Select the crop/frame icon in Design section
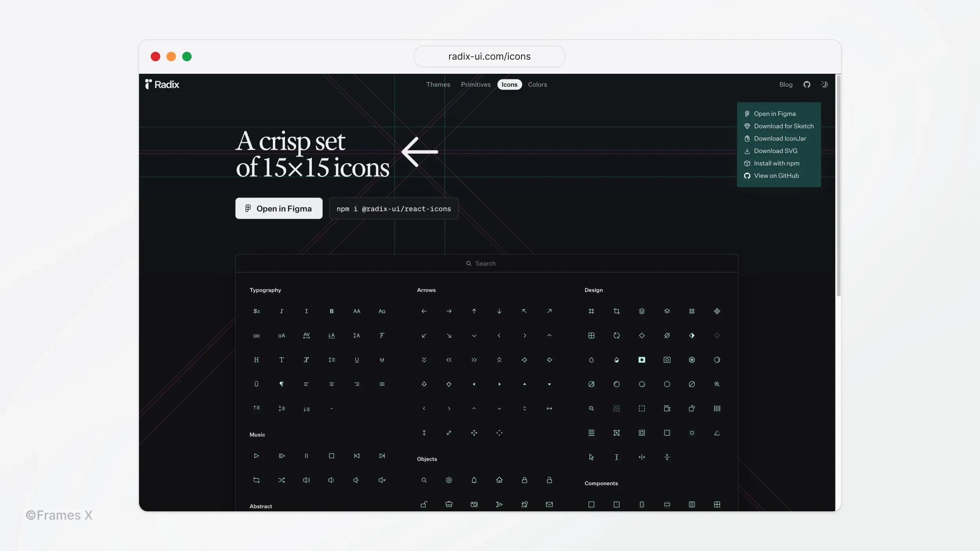 point(616,311)
